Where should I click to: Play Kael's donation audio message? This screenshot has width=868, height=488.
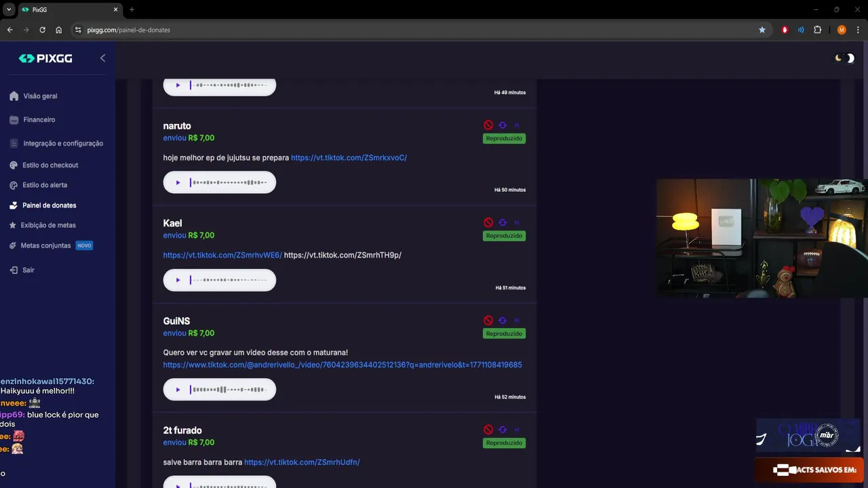(178, 280)
